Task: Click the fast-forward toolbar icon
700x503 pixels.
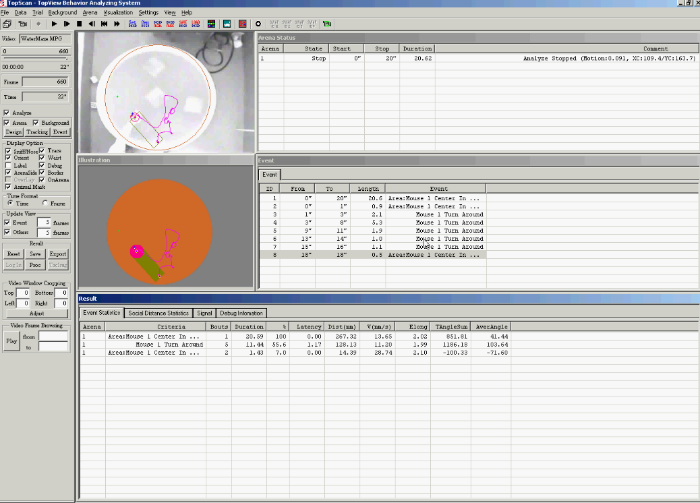Action: 115,22
